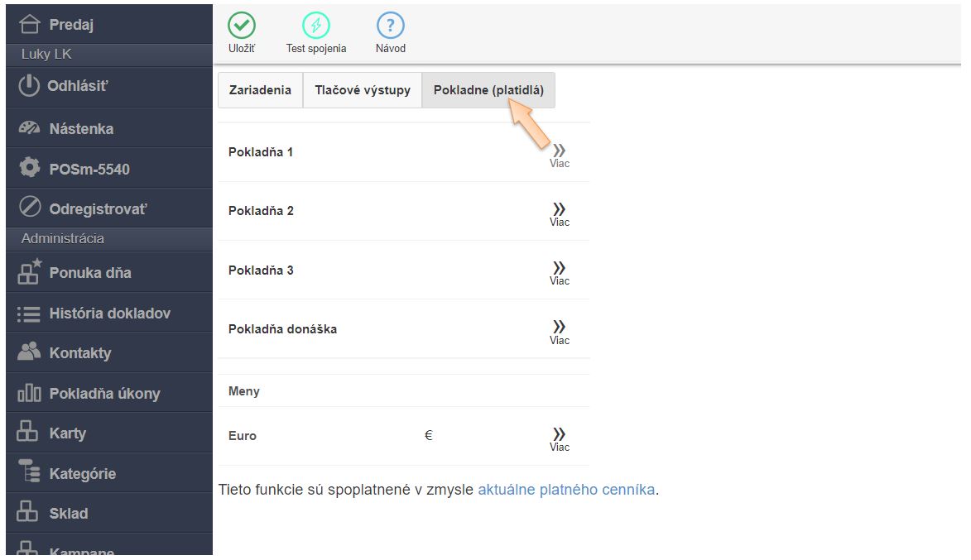This screenshot has width=971, height=560.
Task: Expand Viac for Pokladňa 2
Action: 560,213
